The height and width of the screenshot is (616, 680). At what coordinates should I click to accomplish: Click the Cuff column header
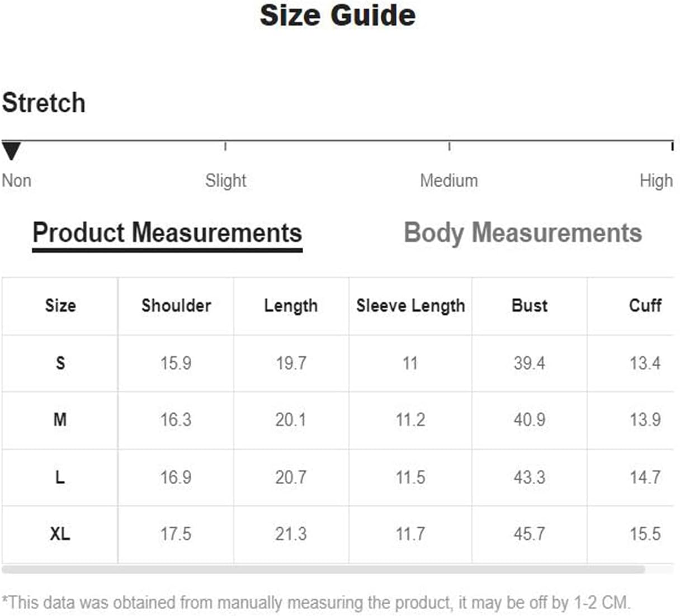click(x=645, y=306)
